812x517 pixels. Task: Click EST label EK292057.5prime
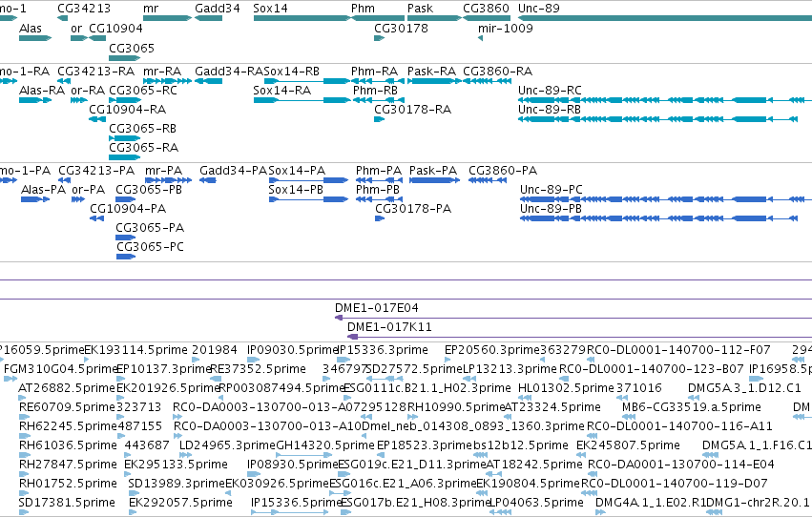[x=180, y=503]
